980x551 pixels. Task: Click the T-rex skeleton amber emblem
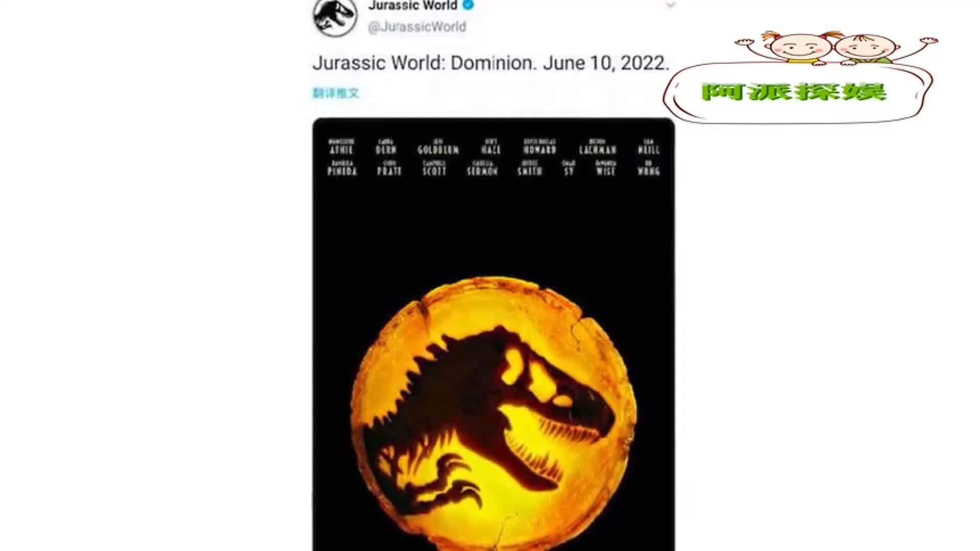[493, 414]
